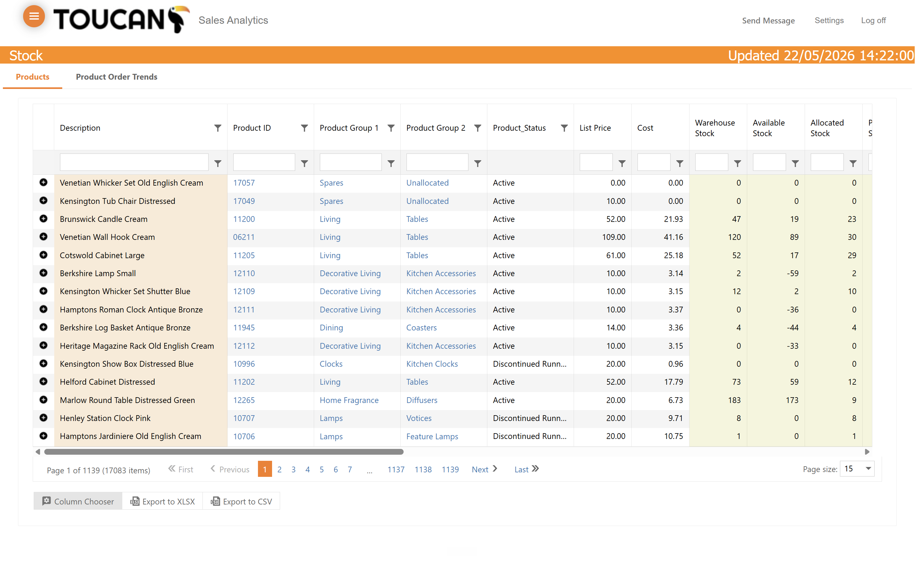Screen dimensions: 924x578
Task: Click filter-row funnel beside Description input
Action: (x=218, y=164)
